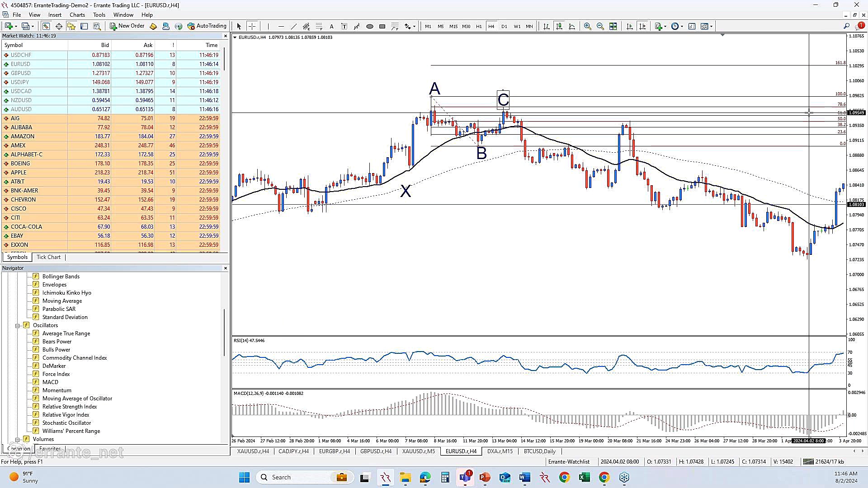Image resolution: width=868 pixels, height=488 pixels.
Task: Select the MACD indicator in Navigator
Action: pos(50,382)
